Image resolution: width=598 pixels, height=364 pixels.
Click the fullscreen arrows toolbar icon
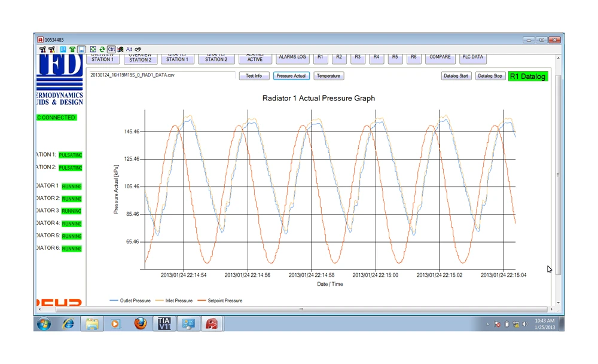point(93,49)
